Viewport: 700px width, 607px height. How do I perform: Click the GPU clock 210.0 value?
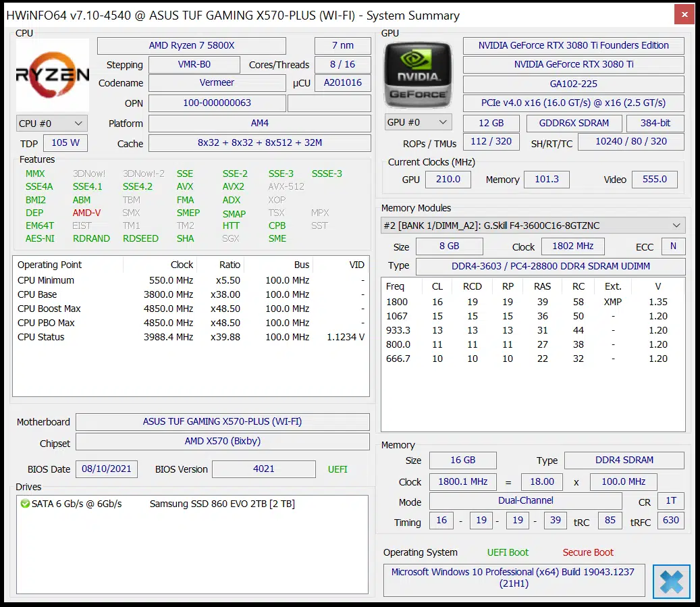click(x=448, y=180)
